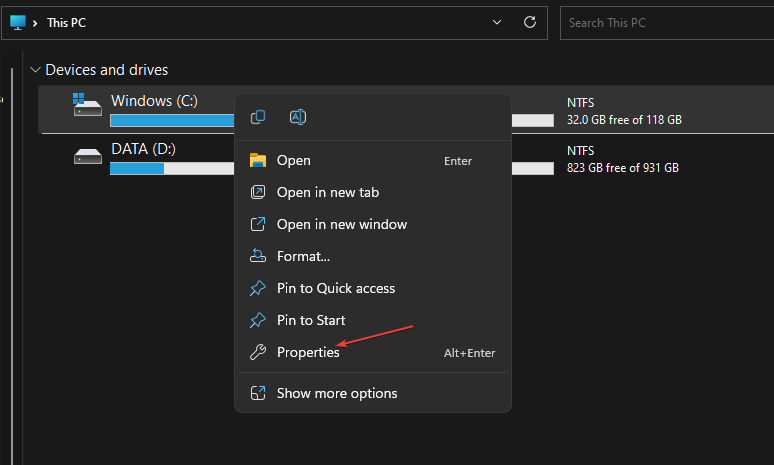Click the Rename icon in context menu
Viewport: 774px width, 465px height.
pyautogui.click(x=298, y=117)
